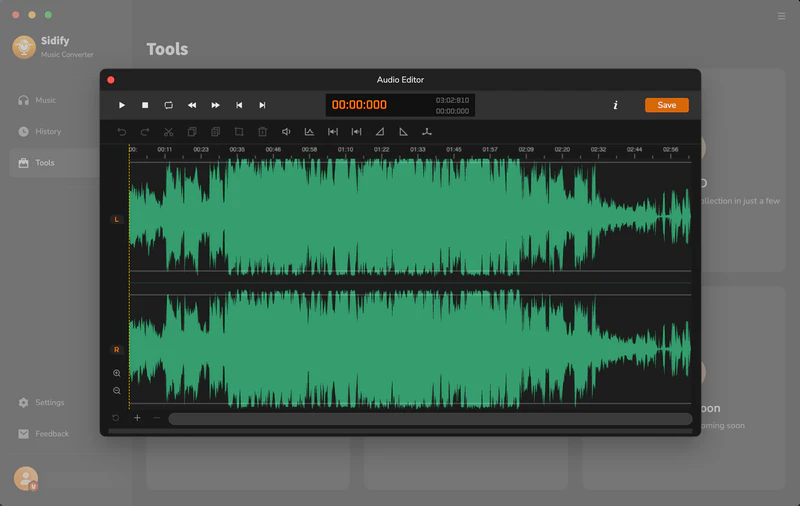Toggle the left channel L button

[116, 219]
